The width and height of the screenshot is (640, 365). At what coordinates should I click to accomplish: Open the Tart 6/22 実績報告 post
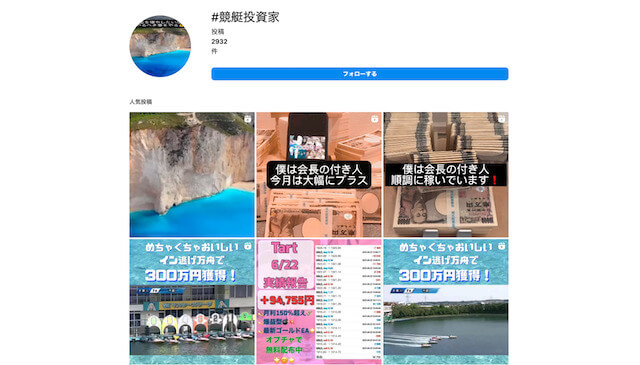(319, 302)
